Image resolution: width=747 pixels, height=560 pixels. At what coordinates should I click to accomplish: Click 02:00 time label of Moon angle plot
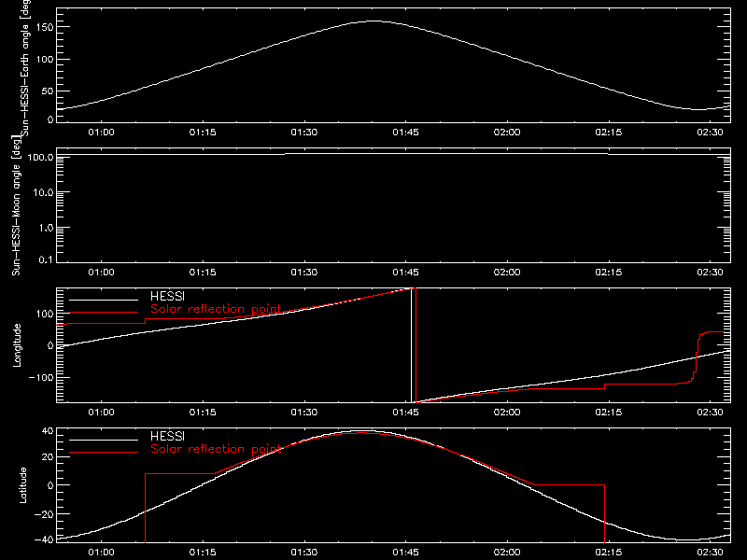click(507, 273)
